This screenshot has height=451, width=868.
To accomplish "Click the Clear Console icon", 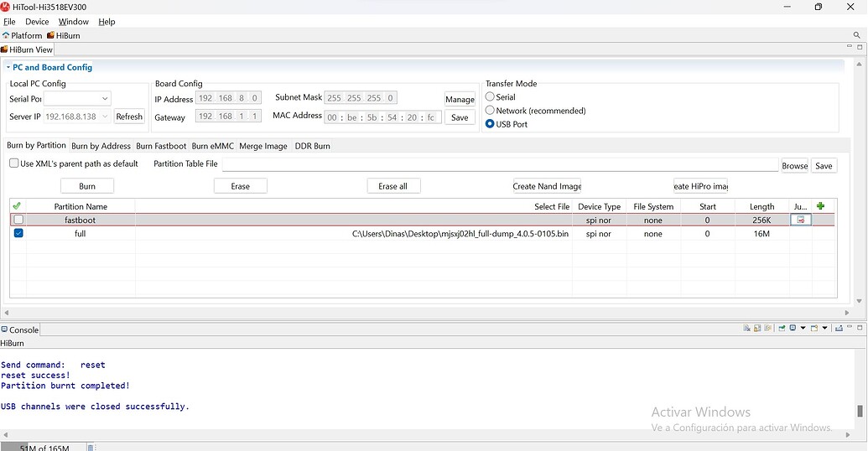I will pyautogui.click(x=746, y=328).
